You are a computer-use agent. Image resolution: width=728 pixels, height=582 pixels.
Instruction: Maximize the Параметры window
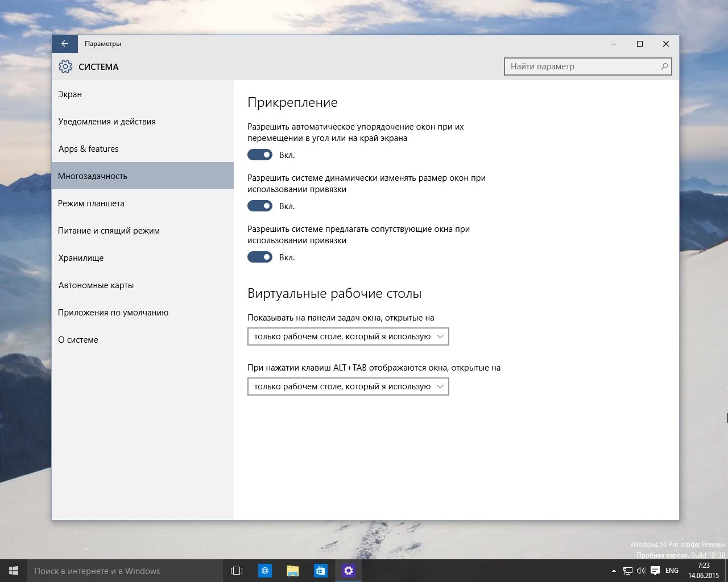click(x=640, y=44)
